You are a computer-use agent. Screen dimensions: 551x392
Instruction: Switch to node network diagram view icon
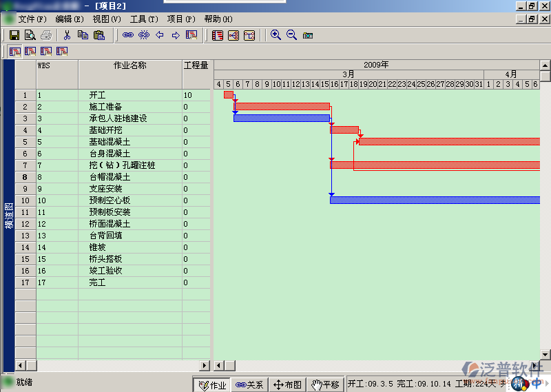point(249,35)
